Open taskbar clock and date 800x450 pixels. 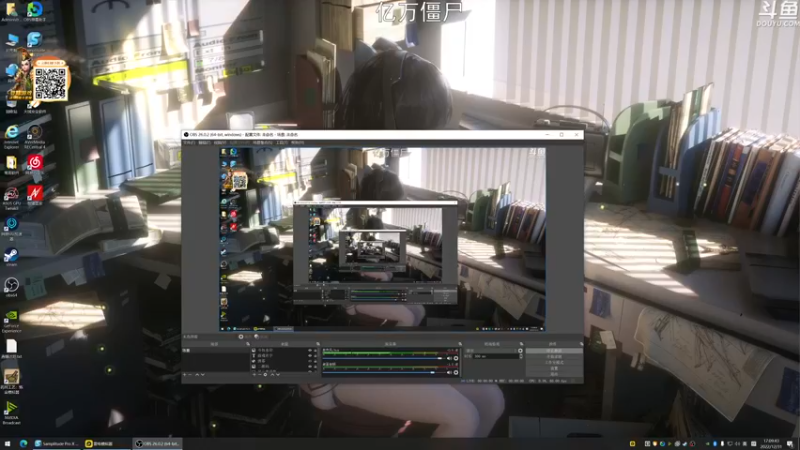point(772,444)
